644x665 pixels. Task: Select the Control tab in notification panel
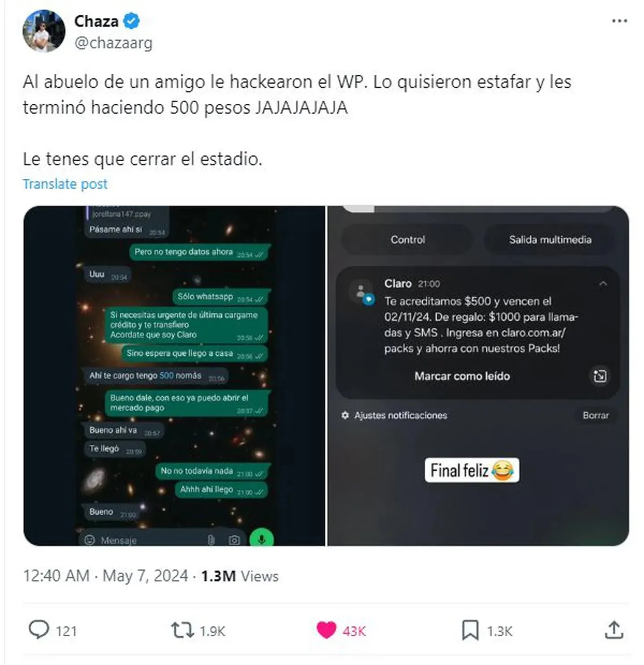coord(407,240)
